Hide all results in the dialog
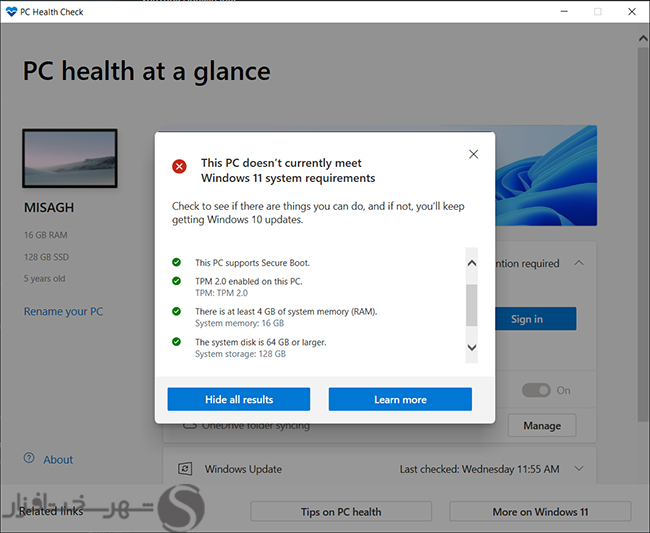 point(239,399)
